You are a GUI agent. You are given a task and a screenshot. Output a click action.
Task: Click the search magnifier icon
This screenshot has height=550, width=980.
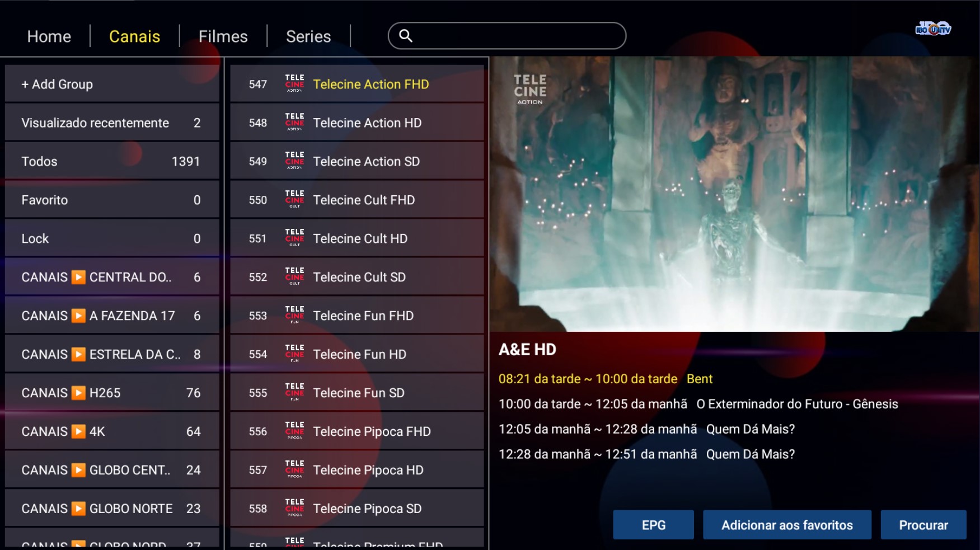point(406,36)
